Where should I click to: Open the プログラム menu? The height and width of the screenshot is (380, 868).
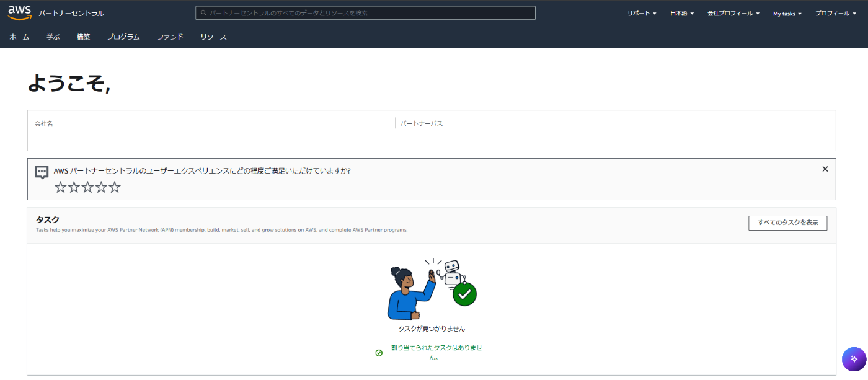pos(123,37)
